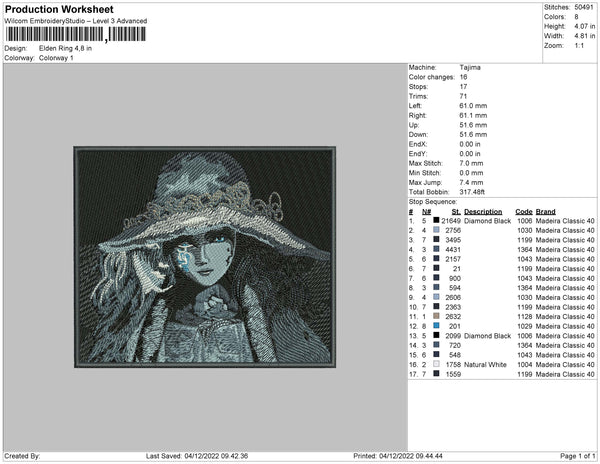This screenshot has height=464, width=600.
Task: Click stitch count '1559' in row 17
Action: tap(453, 374)
